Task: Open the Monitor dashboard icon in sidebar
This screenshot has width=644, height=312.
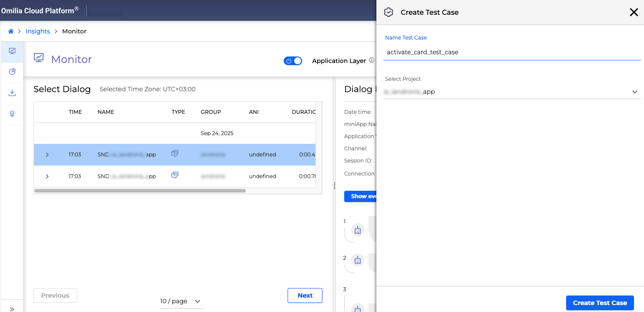Action: [12, 51]
